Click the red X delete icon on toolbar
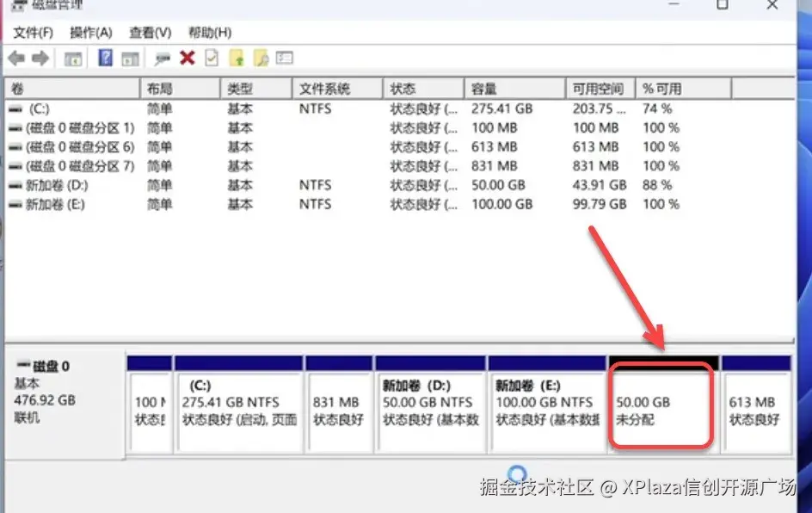This screenshot has width=812, height=513. pos(187,59)
